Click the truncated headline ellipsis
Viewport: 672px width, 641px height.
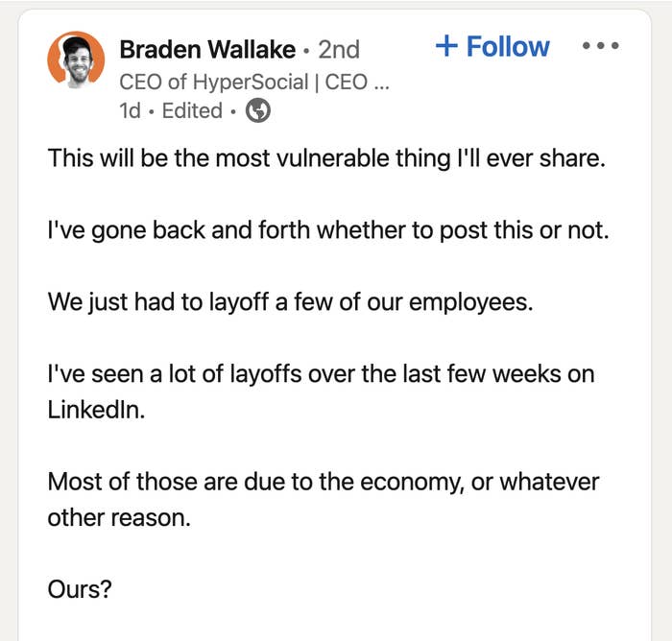tap(381, 85)
